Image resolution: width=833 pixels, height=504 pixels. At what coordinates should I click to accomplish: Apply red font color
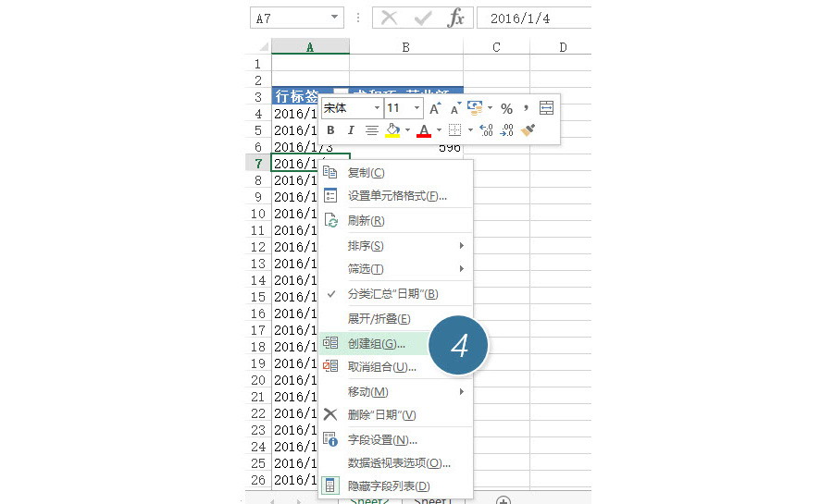point(424,130)
